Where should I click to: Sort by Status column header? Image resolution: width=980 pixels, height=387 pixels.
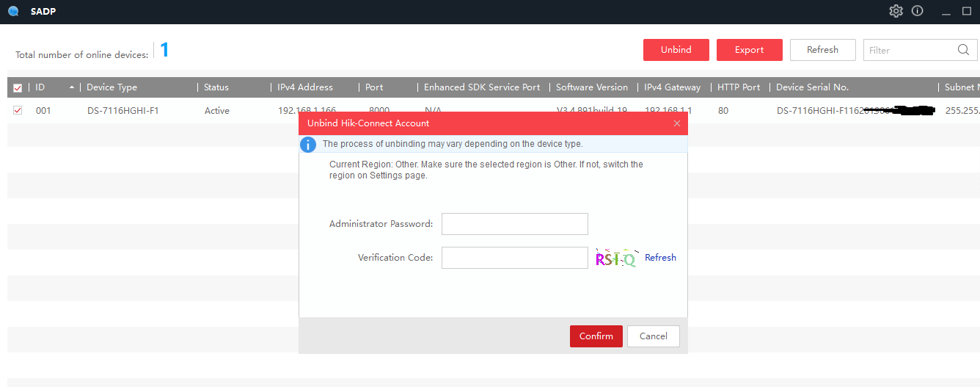(216, 87)
